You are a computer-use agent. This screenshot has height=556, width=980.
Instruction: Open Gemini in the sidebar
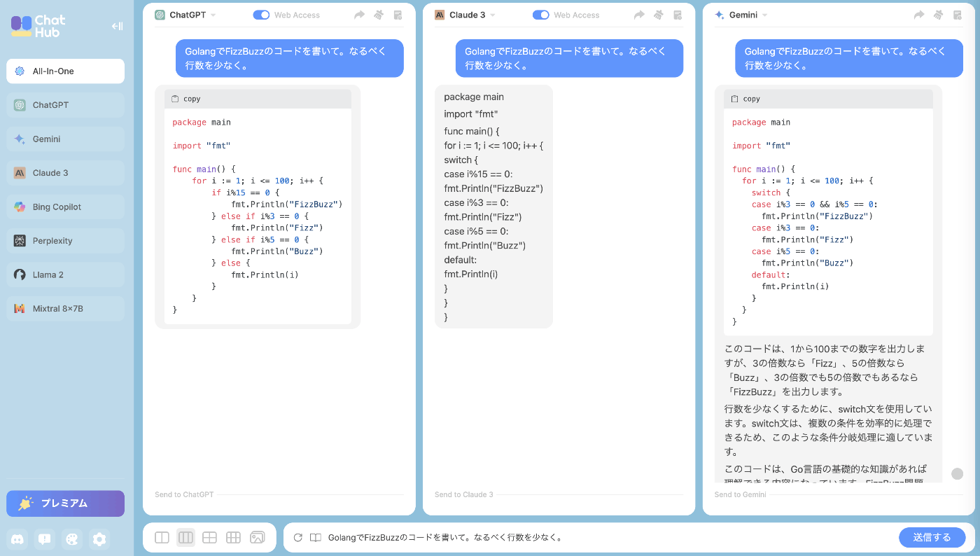(66, 139)
